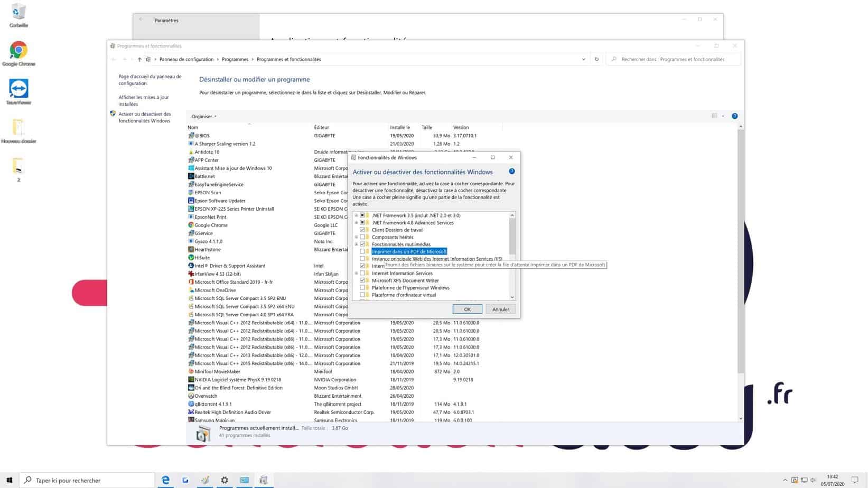Screen dimensions: 868x488
Task: Select the Battle.net program icon
Action: [x=191, y=176]
